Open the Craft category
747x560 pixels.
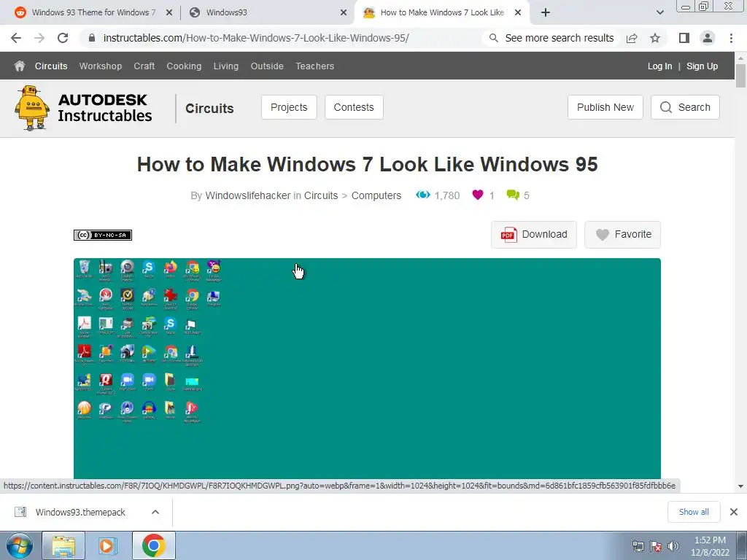144,66
